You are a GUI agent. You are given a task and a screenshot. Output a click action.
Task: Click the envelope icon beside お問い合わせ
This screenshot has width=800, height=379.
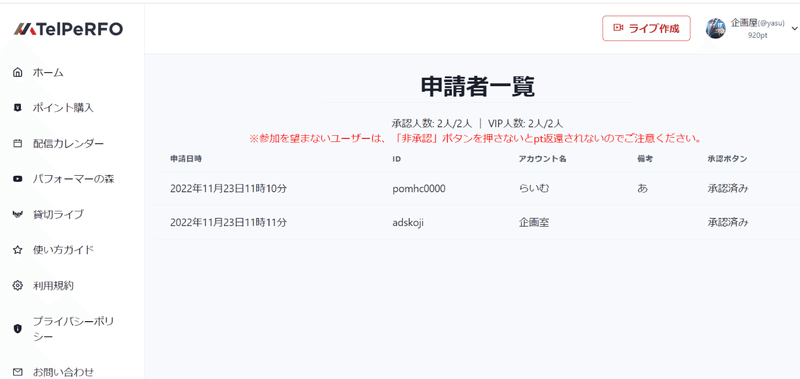pos(18,372)
